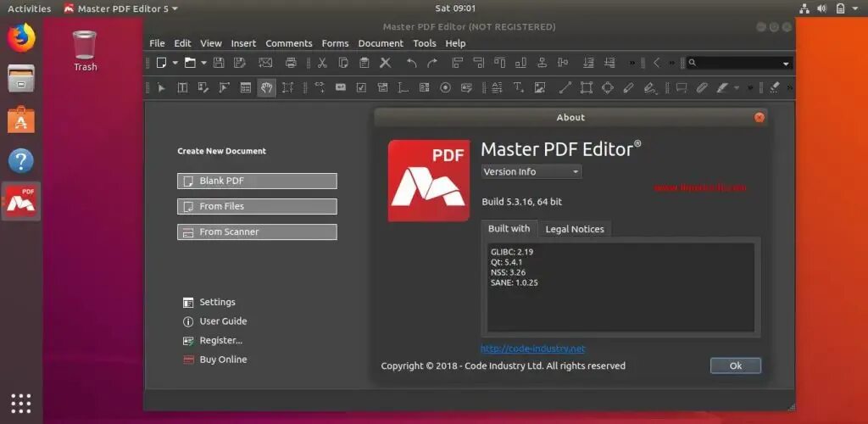The image size is (868, 424).
Task: Click the Save As icon
Action: (x=240, y=63)
